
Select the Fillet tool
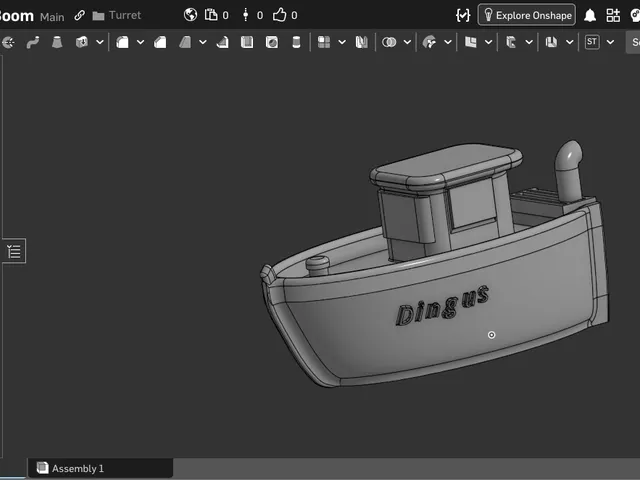tap(122, 42)
